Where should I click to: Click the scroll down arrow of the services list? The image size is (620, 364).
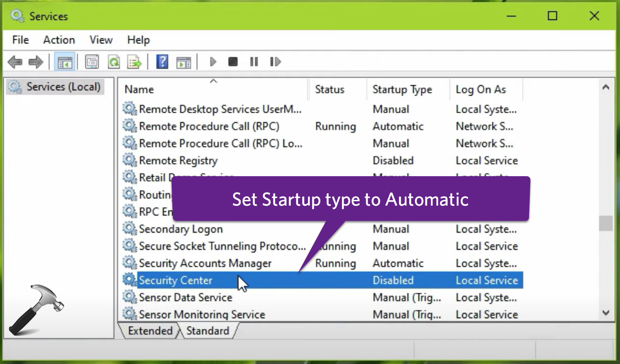coord(606,313)
